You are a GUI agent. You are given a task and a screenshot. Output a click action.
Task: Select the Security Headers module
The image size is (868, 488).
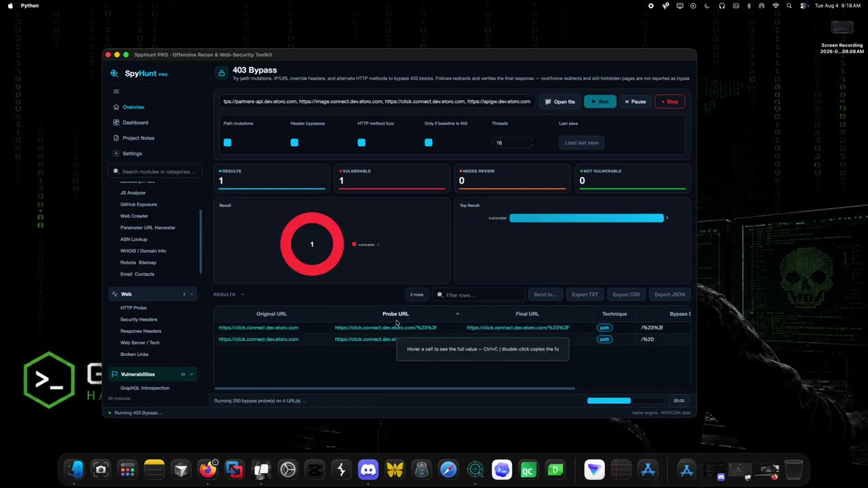point(139,319)
